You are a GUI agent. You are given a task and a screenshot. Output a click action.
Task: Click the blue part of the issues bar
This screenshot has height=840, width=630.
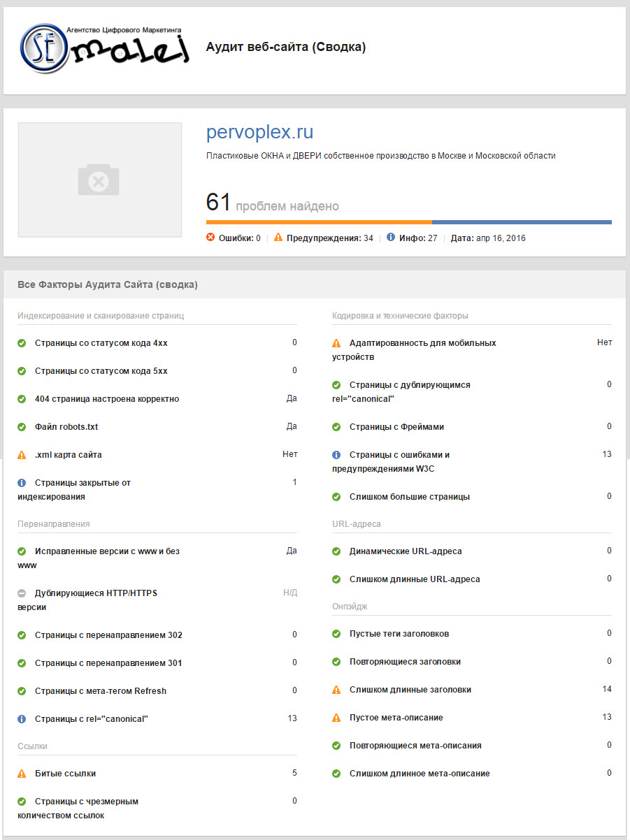(x=522, y=222)
